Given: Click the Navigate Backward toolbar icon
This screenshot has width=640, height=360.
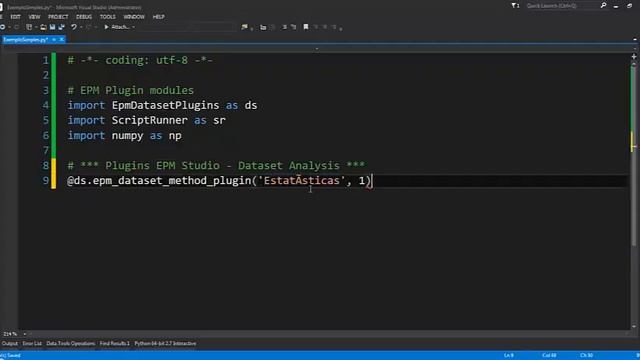Looking at the screenshot, I should pos(2,27).
